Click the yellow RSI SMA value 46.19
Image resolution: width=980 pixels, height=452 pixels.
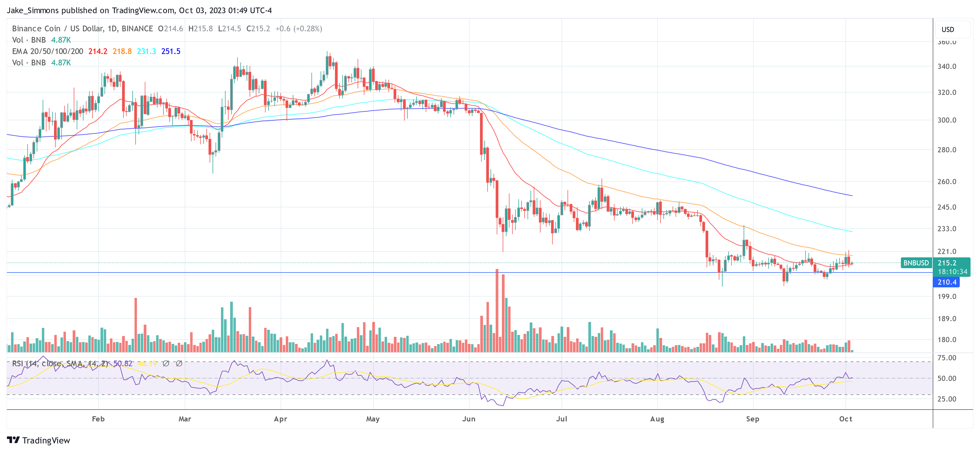[x=147, y=364]
